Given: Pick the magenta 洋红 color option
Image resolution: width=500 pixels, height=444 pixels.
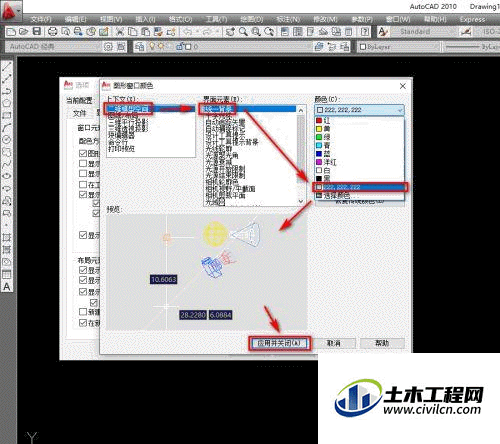Looking at the screenshot, I should pos(359,162).
